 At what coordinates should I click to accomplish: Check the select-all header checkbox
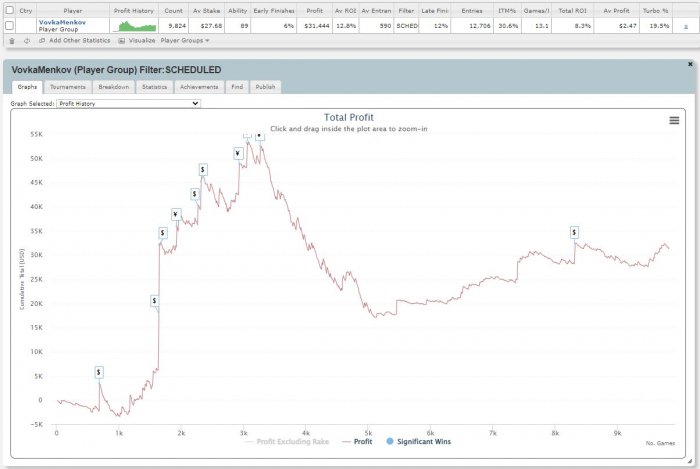point(9,10)
